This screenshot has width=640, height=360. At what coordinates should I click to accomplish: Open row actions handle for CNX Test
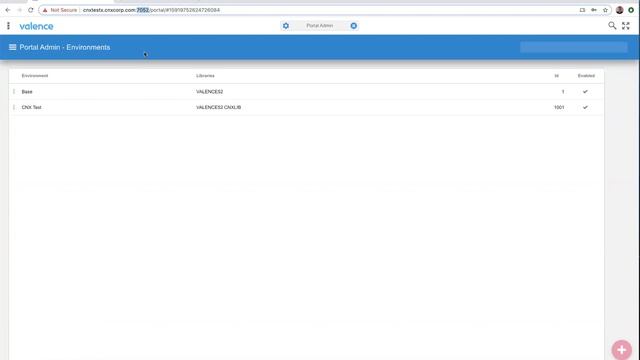[x=14, y=107]
